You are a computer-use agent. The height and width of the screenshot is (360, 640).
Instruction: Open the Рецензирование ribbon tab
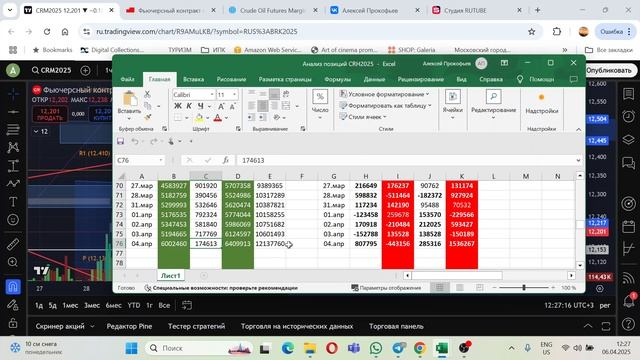pyautogui.click(x=421, y=79)
